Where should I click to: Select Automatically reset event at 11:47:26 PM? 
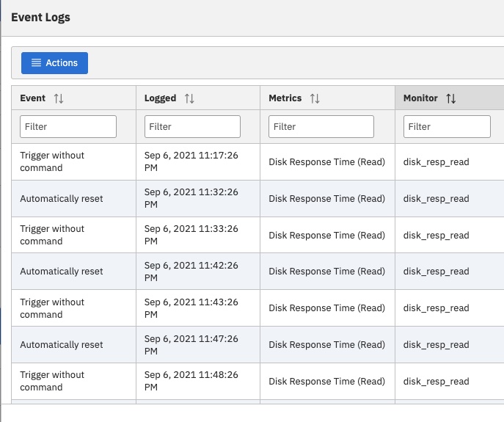tap(62, 344)
